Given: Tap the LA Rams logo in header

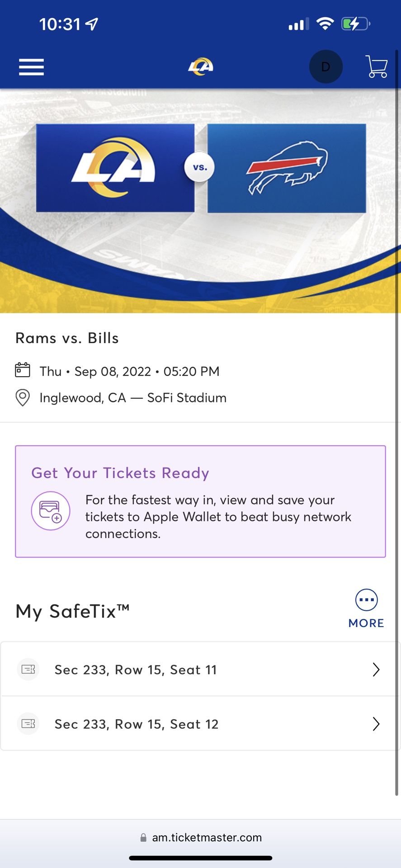Looking at the screenshot, I should (201, 67).
